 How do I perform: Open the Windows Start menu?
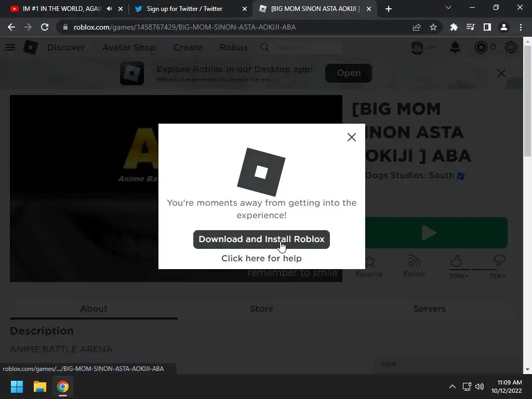[x=17, y=387]
